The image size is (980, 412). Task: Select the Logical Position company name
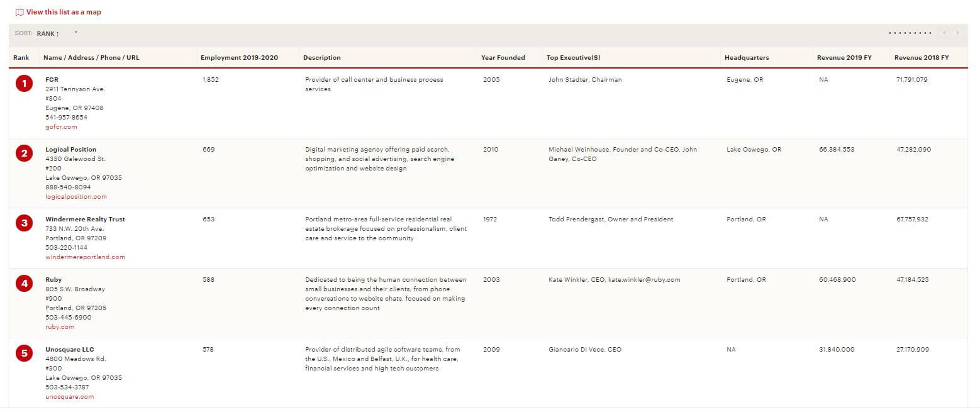pyautogui.click(x=71, y=150)
